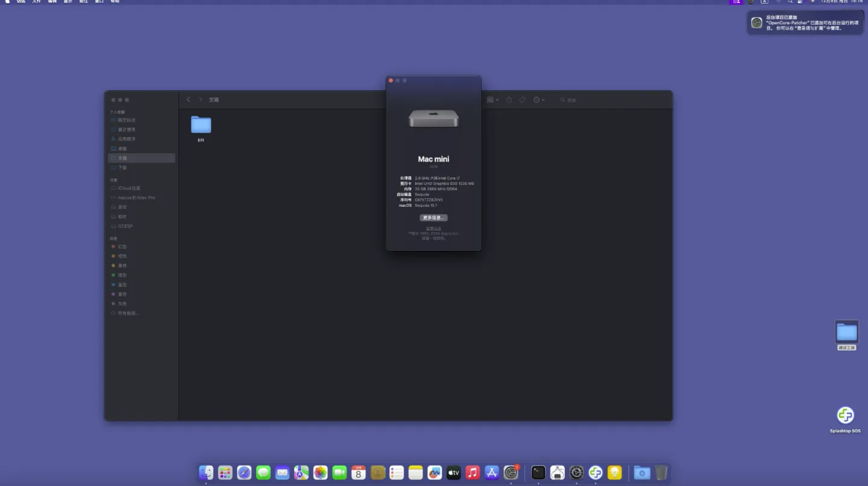Open the EFI folder in Finder
The image size is (868, 486).
pyautogui.click(x=201, y=125)
